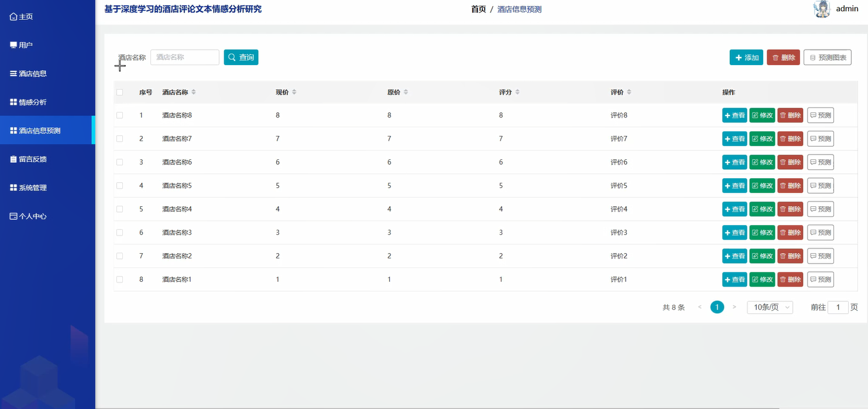Click 预测 for the 酒店名称7 row
Image resolution: width=868 pixels, height=409 pixels.
[x=821, y=139]
